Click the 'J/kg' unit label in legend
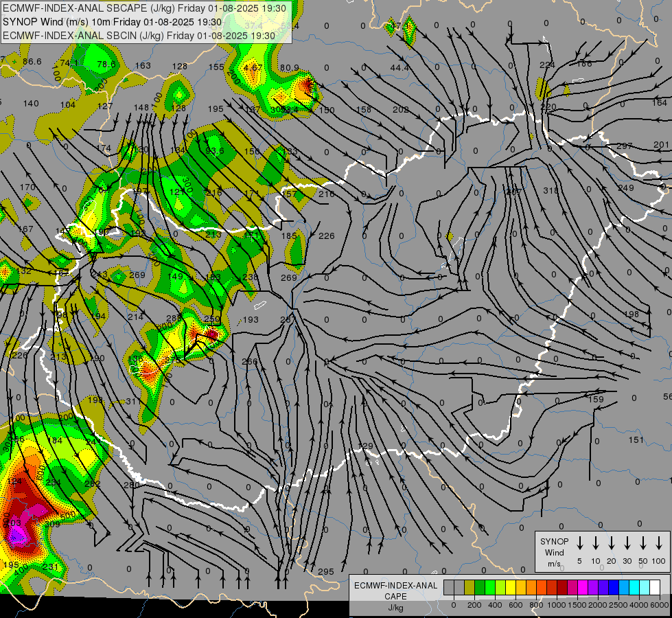The image size is (672, 618). coord(395,608)
